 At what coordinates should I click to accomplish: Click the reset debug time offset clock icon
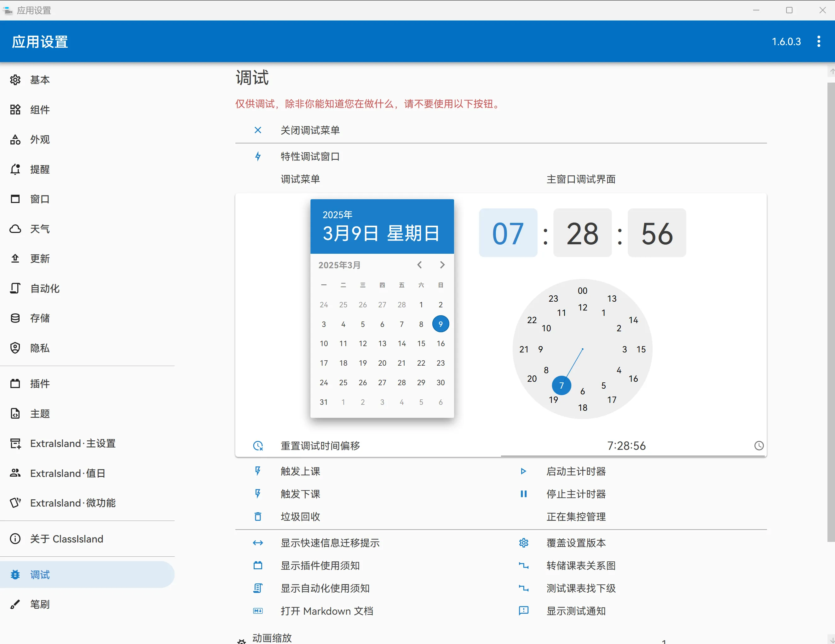point(258,445)
